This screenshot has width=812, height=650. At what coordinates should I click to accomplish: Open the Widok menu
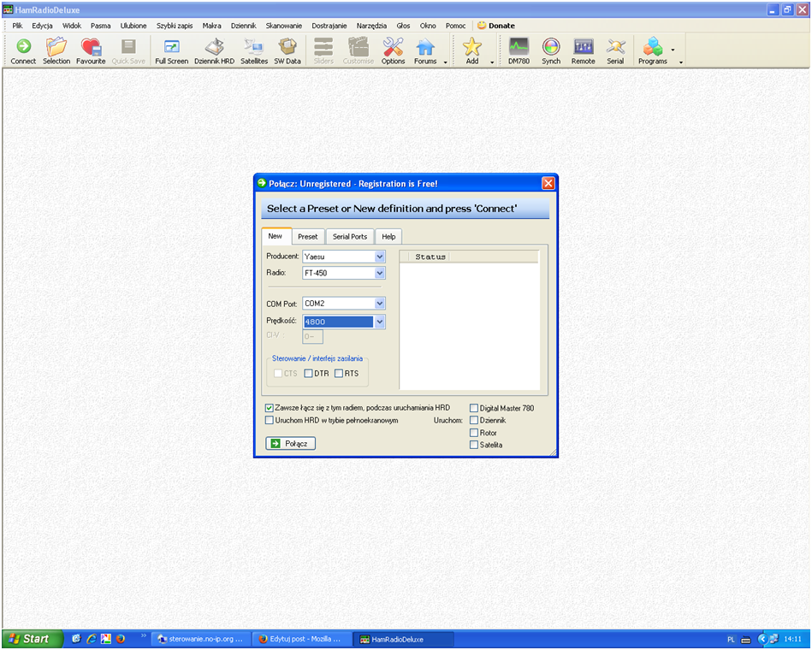point(72,26)
